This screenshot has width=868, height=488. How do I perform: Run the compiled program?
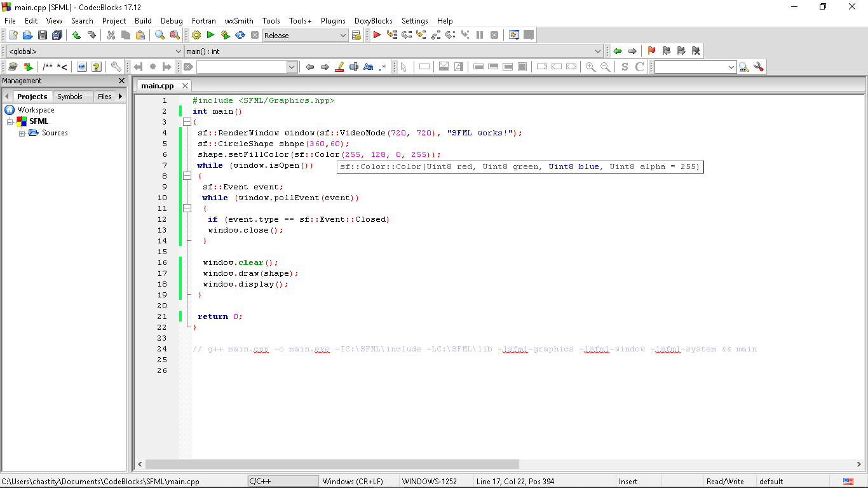point(210,35)
